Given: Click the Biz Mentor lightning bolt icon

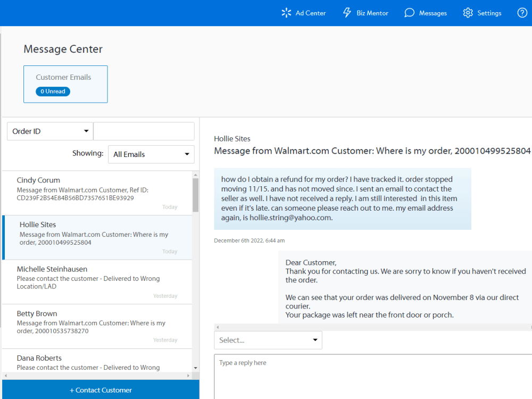Looking at the screenshot, I should click(x=347, y=13).
